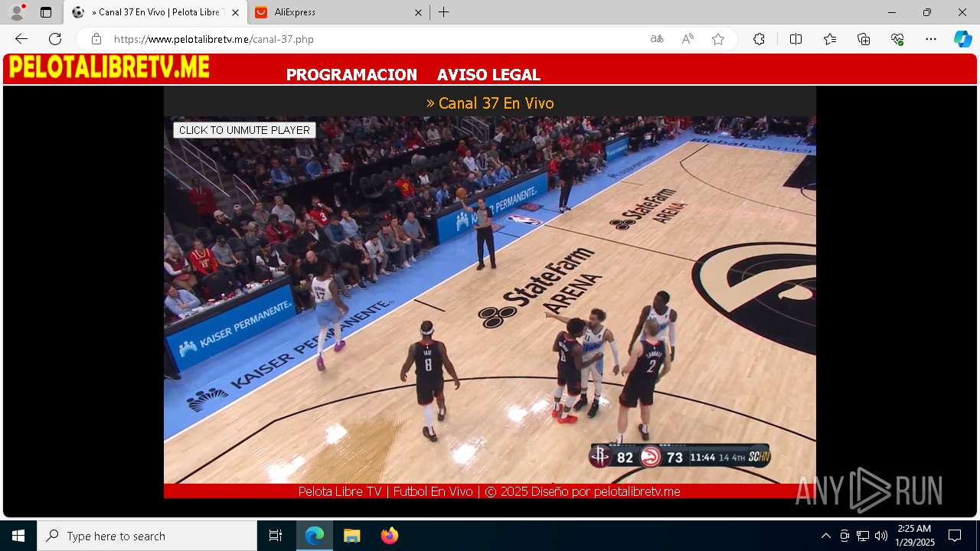Open the Edge profile icon

pyautogui.click(x=16, y=12)
